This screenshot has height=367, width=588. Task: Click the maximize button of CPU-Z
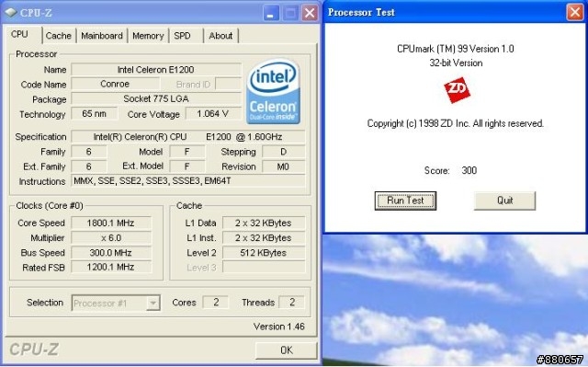tap(290, 13)
